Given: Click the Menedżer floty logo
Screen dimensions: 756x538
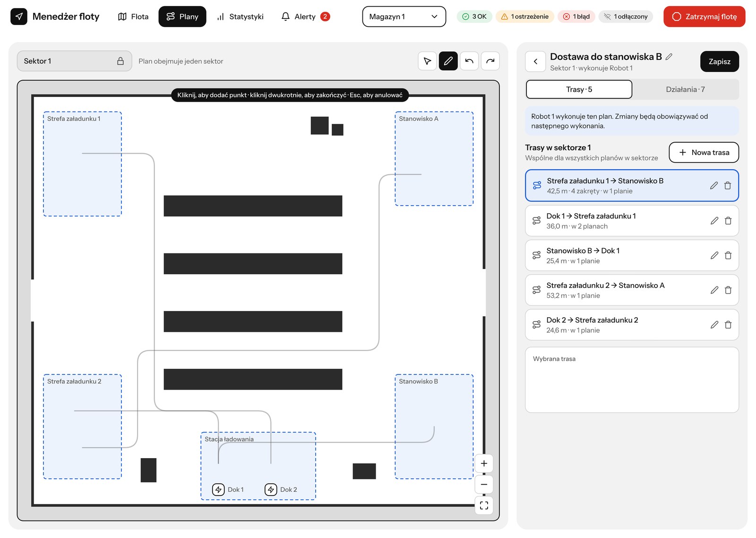Looking at the screenshot, I should pyautogui.click(x=55, y=17).
